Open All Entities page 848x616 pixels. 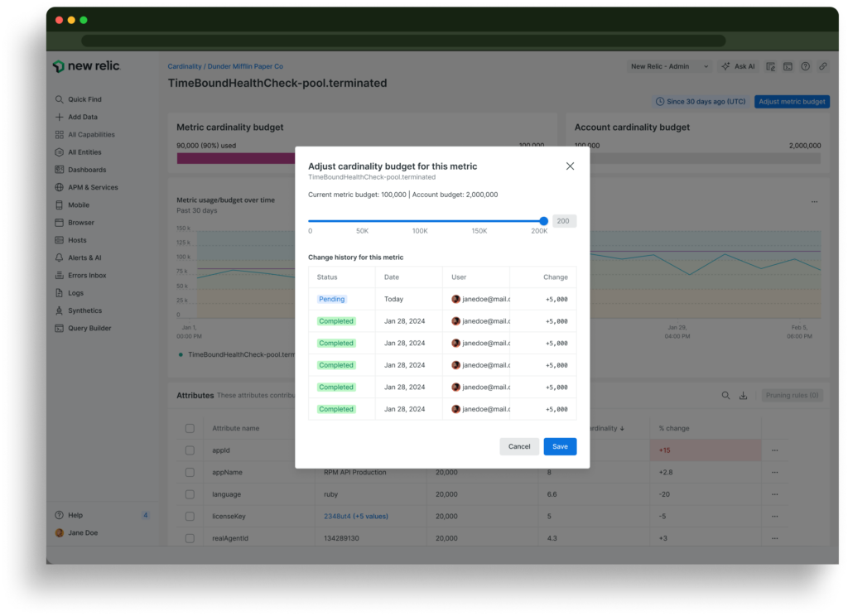79,152
